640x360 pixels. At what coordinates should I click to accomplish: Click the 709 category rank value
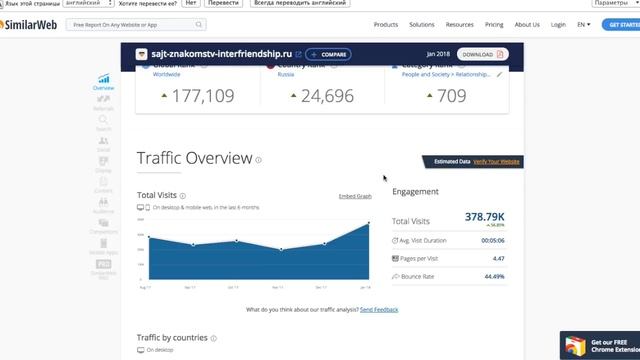451,96
